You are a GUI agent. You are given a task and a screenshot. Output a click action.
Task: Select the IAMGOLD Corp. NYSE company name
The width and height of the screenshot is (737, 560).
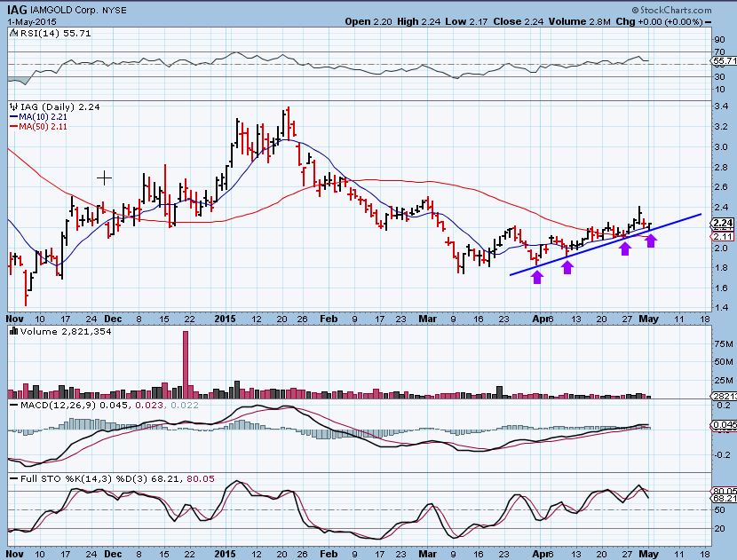coord(78,10)
